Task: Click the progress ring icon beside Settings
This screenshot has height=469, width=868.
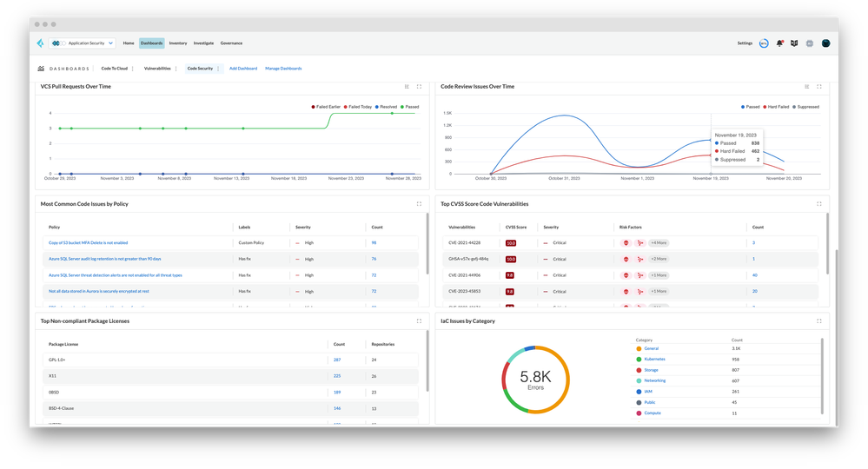Action: 763,43
